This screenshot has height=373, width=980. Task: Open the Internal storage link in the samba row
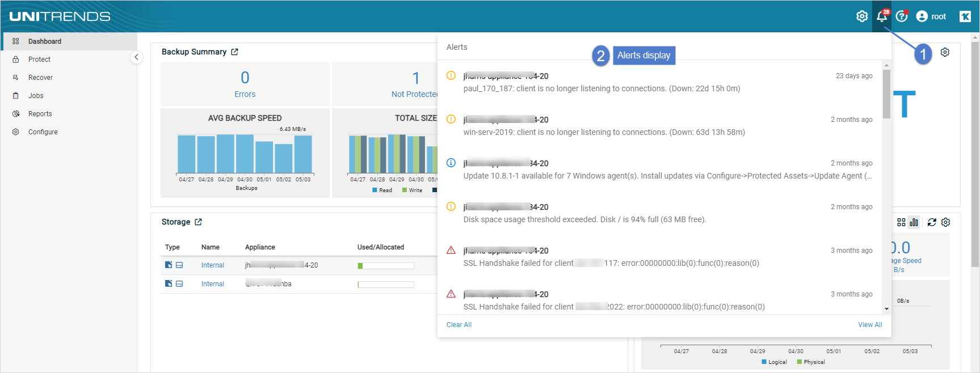point(213,284)
